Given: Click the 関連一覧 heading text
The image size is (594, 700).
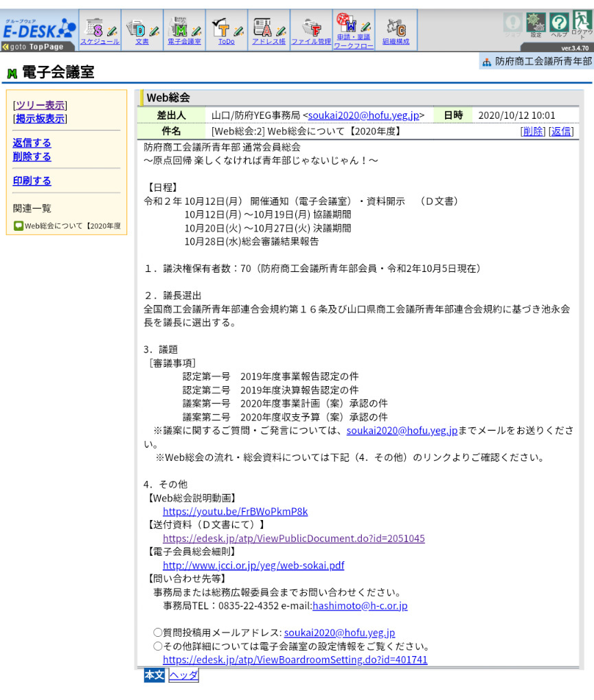Looking at the screenshot, I should point(32,208).
